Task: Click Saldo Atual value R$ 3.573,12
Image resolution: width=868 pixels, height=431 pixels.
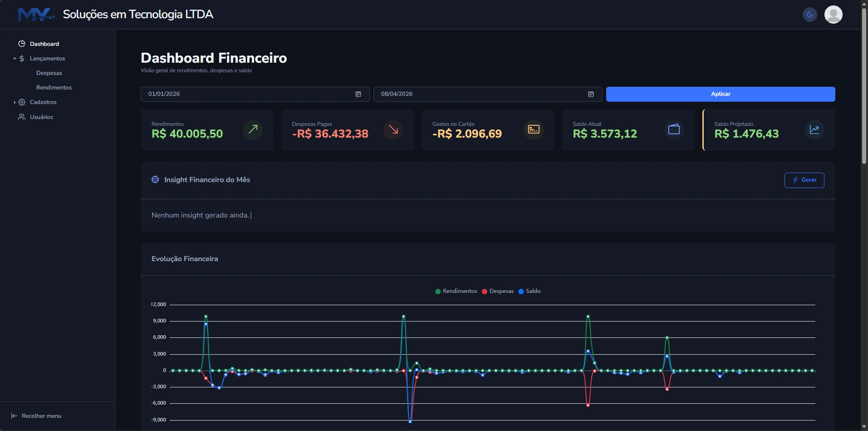Action: tap(605, 134)
